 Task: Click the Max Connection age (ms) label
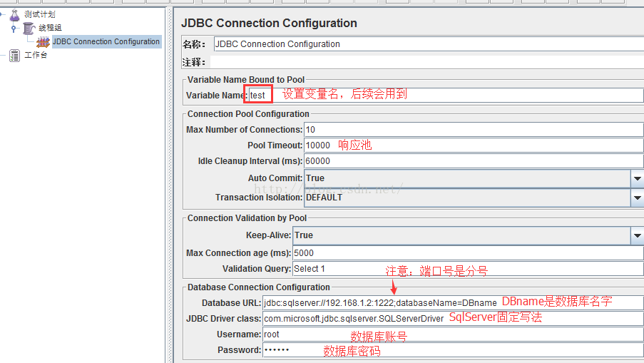pyautogui.click(x=239, y=253)
